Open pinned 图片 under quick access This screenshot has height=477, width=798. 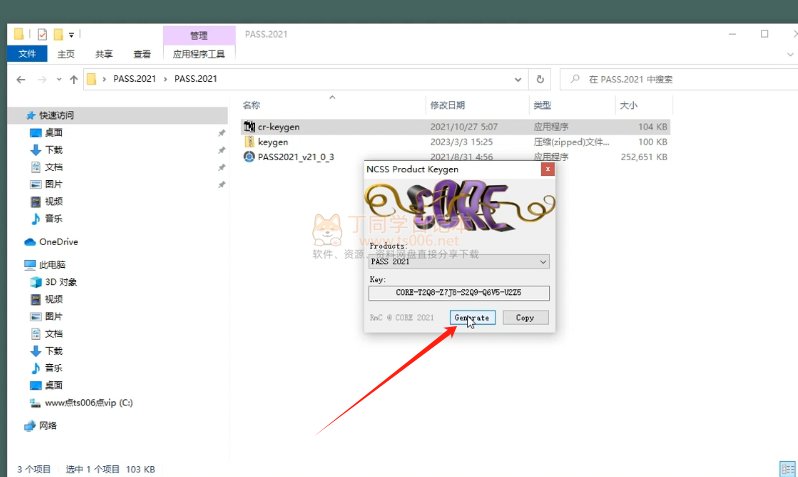tap(53, 184)
